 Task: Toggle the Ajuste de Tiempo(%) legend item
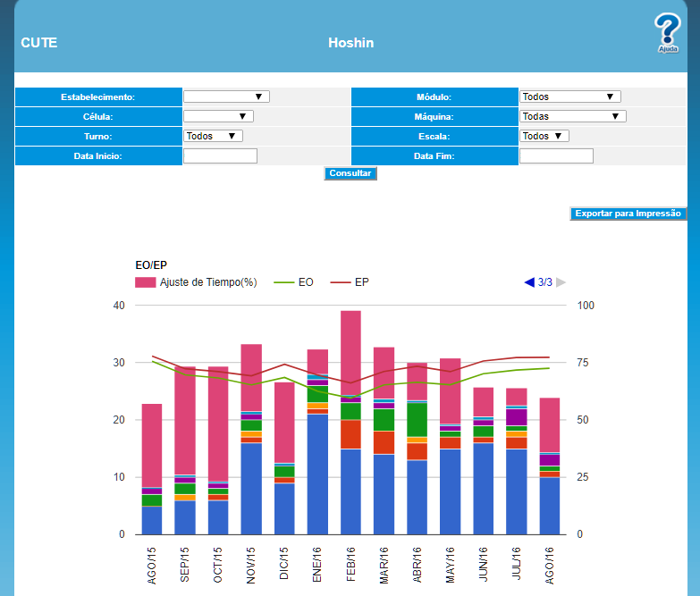click(207, 282)
